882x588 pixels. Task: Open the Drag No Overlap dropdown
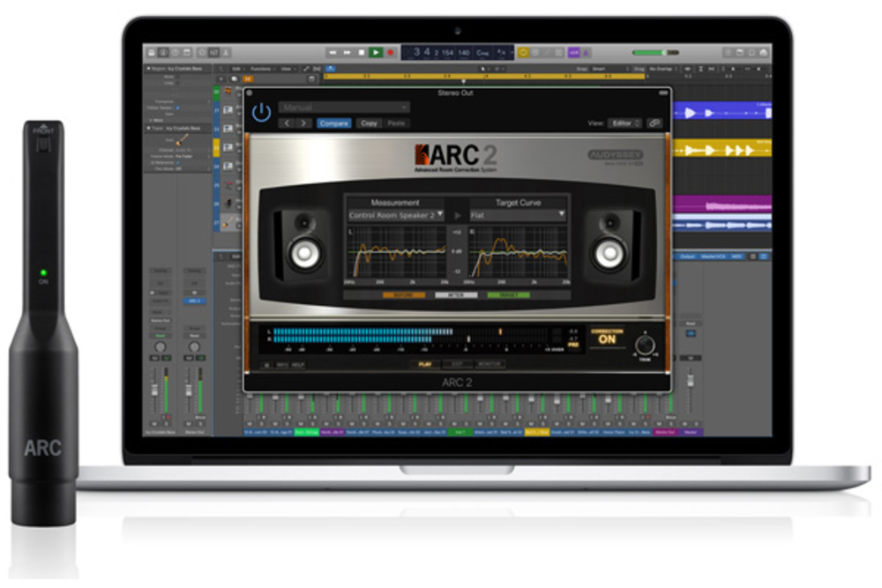(663, 69)
